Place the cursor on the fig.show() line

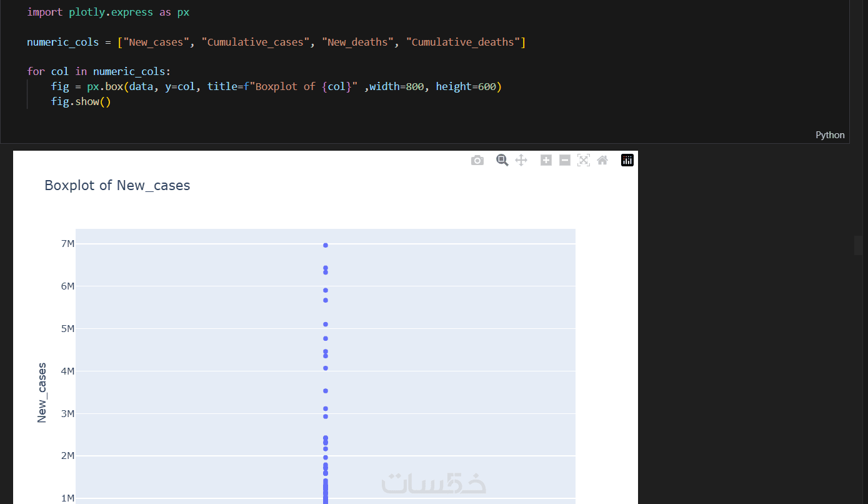click(x=81, y=101)
